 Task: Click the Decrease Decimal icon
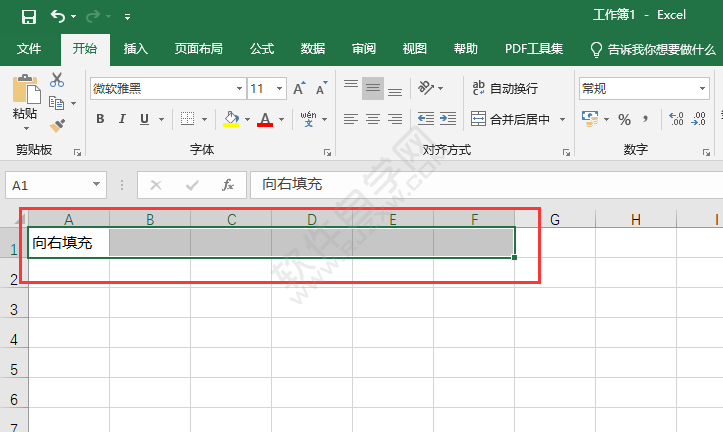pyautogui.click(x=698, y=119)
